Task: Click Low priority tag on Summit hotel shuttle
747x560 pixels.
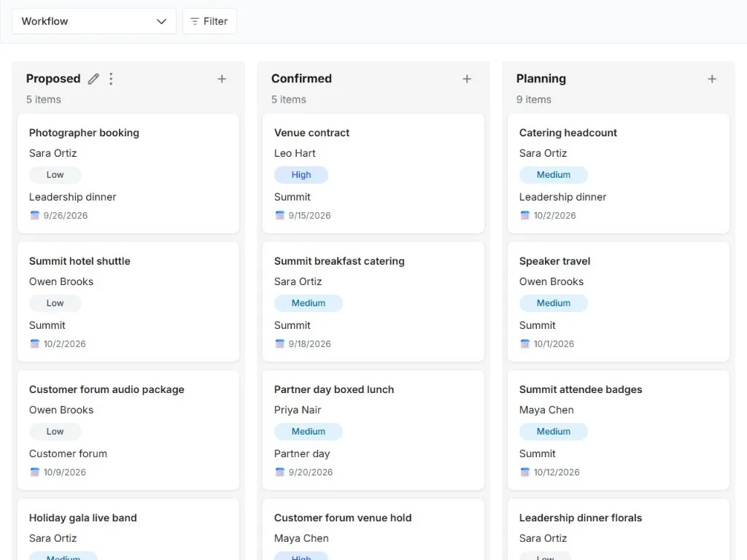Action: coord(55,303)
